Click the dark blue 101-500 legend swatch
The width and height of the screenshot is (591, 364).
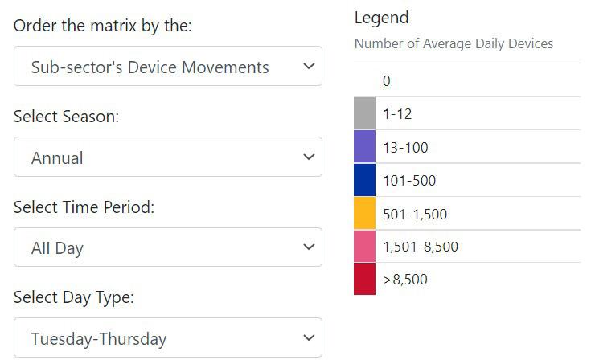pyautogui.click(x=364, y=180)
